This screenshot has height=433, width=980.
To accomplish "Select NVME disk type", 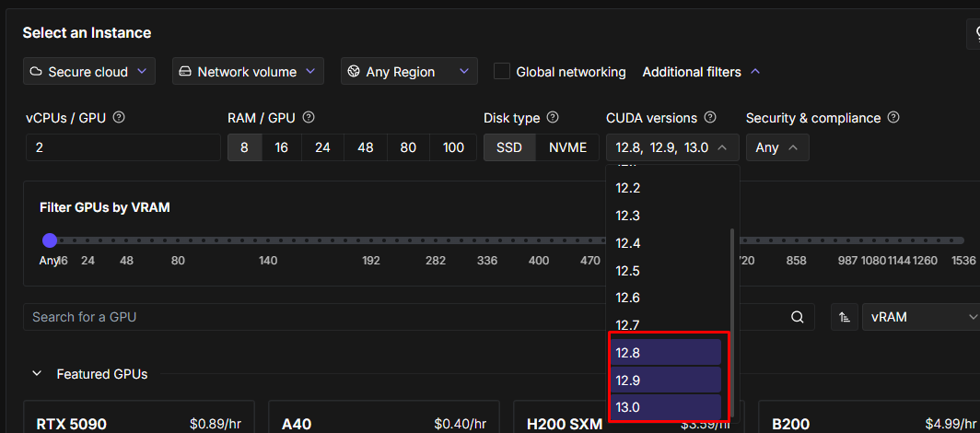I will point(567,147).
